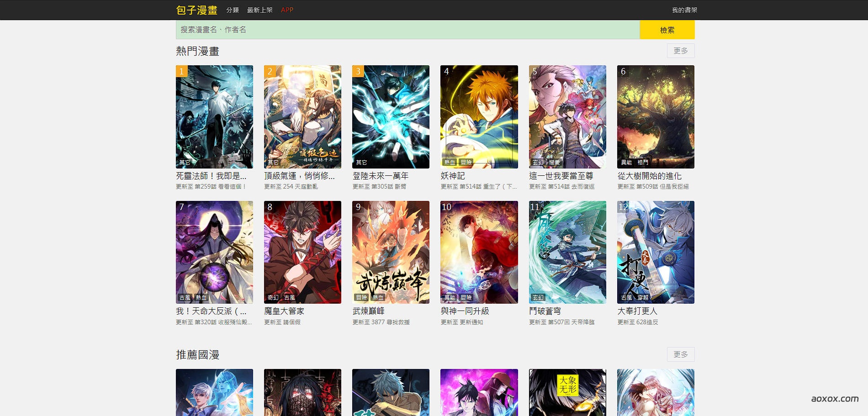Open the 妖神記 cover thumbnail

tap(479, 116)
